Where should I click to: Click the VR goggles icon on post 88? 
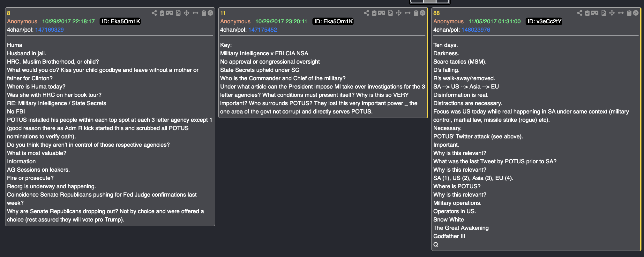595,13
